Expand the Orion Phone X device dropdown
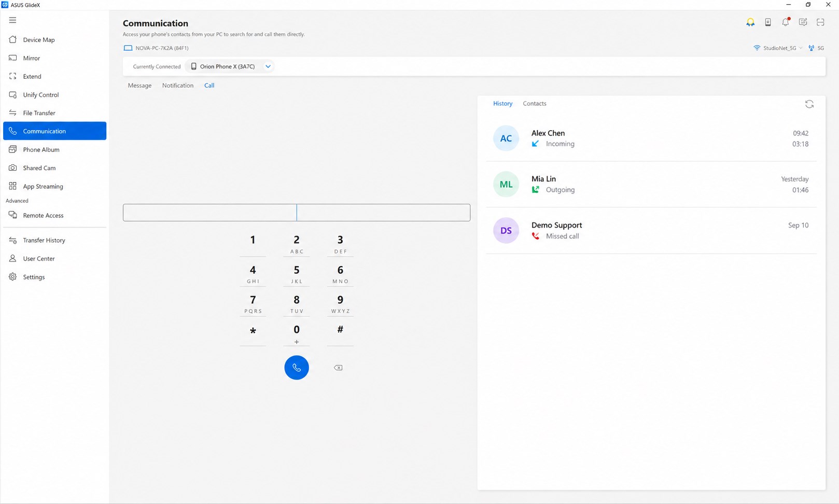Image resolution: width=839 pixels, height=504 pixels. tap(268, 66)
